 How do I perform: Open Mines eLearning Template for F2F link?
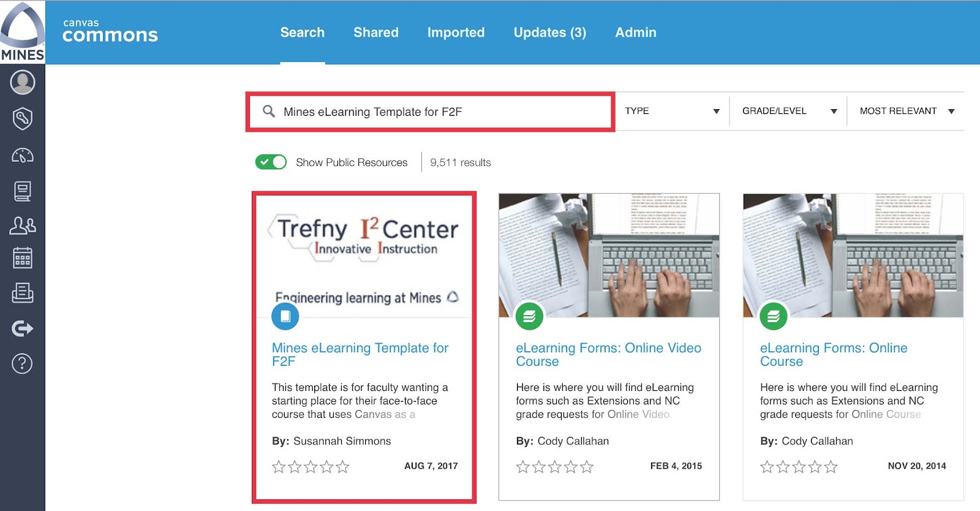pyautogui.click(x=360, y=355)
